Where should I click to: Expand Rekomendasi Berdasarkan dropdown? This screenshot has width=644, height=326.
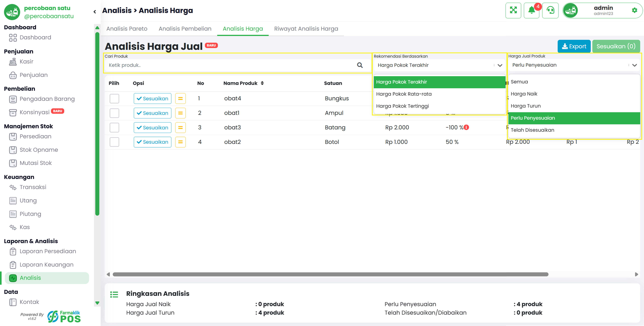[x=439, y=65]
